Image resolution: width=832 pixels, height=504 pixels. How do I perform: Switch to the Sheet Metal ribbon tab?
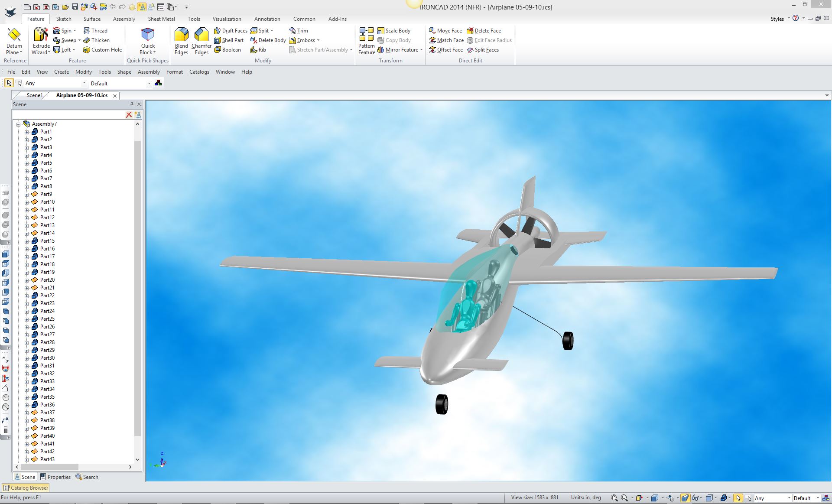point(161,19)
